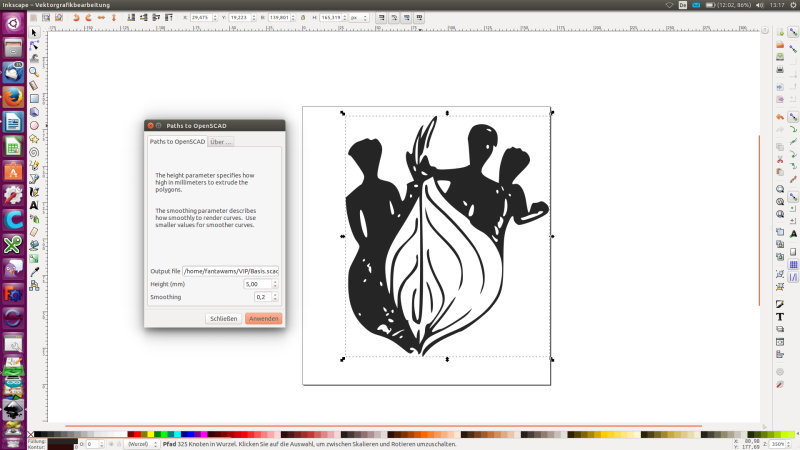Toggle the topmost snapping button
The width and height of the screenshot is (800, 450).
tap(793, 32)
